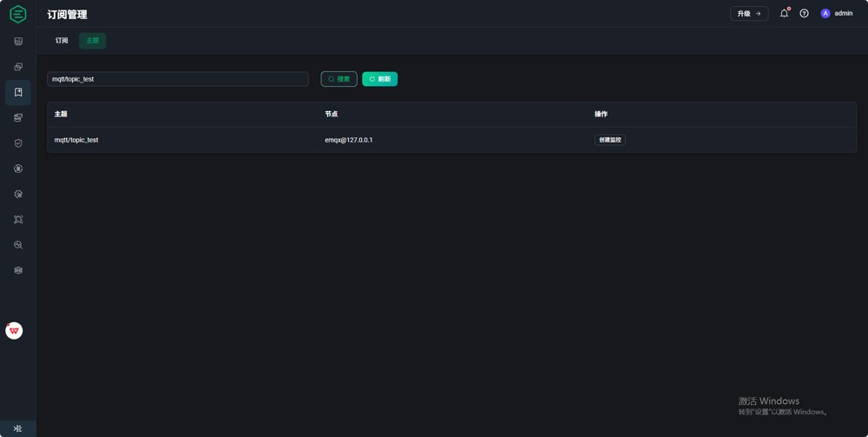The height and width of the screenshot is (437, 868).
Task: Open the circular chip sidebar icon
Action: 18,169
